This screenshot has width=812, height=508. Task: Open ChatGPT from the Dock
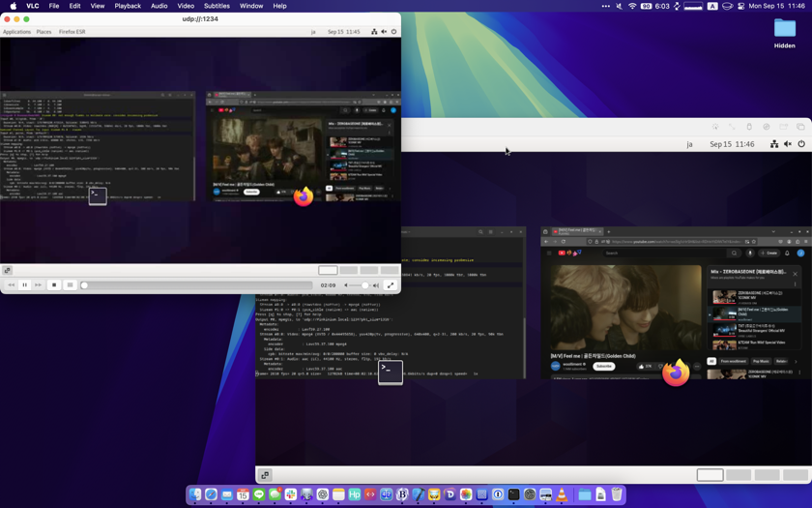tap(323, 494)
